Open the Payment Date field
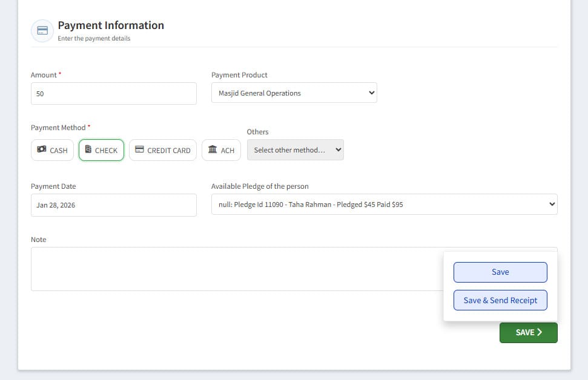Image resolution: width=588 pixels, height=380 pixels. [x=114, y=205]
